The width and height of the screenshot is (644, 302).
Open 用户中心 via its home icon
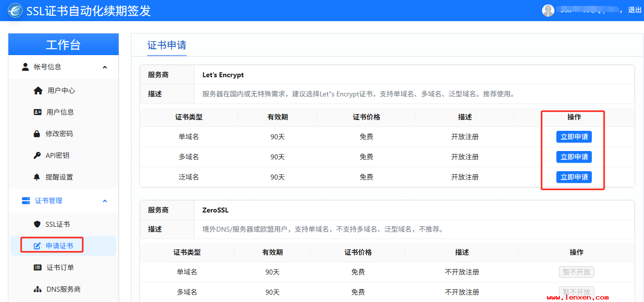(x=38, y=91)
